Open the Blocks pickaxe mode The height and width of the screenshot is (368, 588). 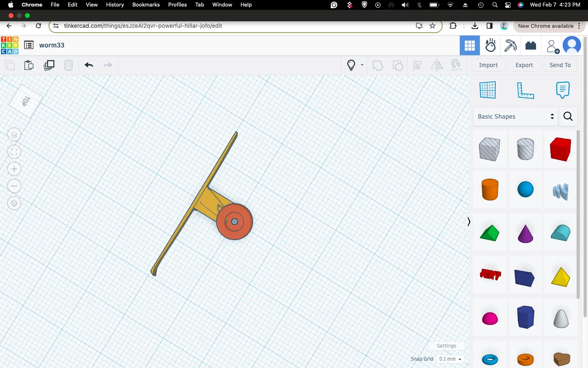510,45
